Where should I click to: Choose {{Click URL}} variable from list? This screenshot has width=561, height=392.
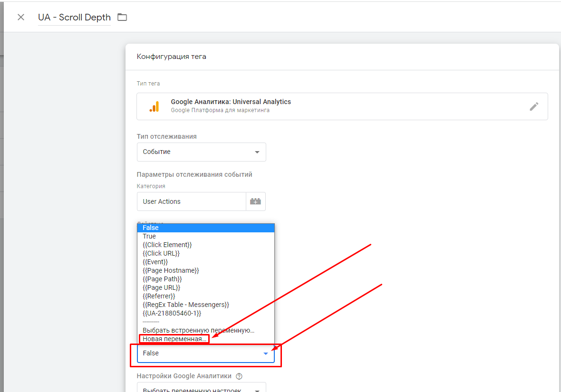[x=161, y=253]
